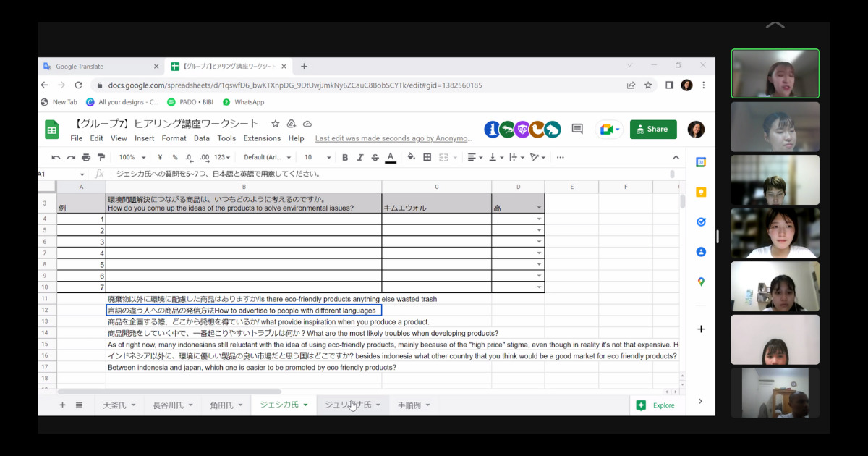Viewport: 868px width, 456px height.
Task: Select the paint format tool
Action: [101, 157]
